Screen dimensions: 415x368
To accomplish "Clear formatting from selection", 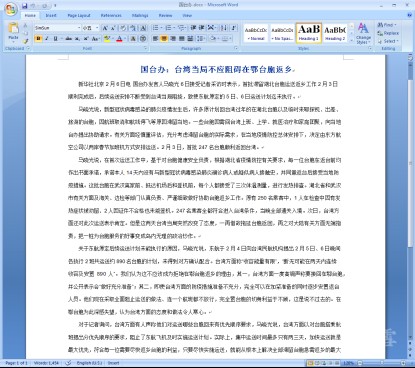I will point(123,28).
